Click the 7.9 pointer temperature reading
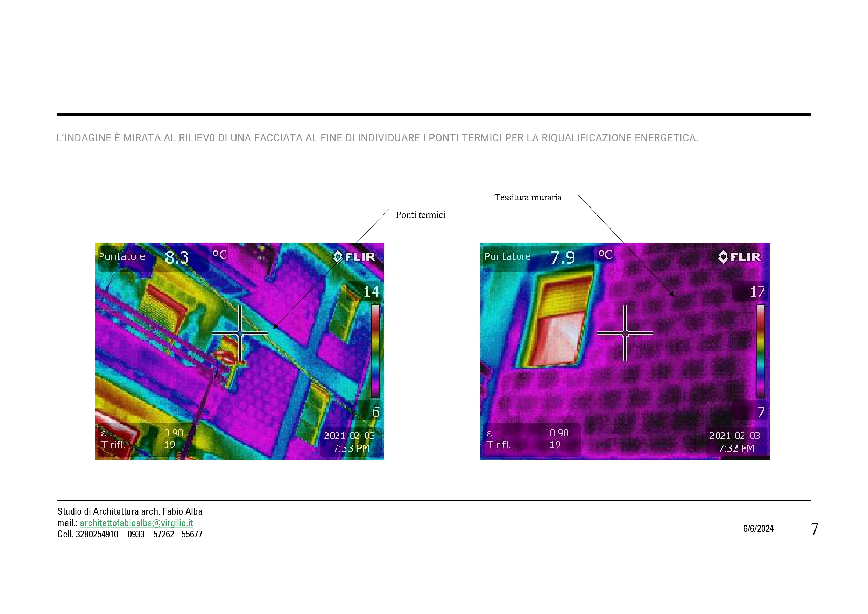The height and width of the screenshot is (614, 868). pyautogui.click(x=563, y=257)
